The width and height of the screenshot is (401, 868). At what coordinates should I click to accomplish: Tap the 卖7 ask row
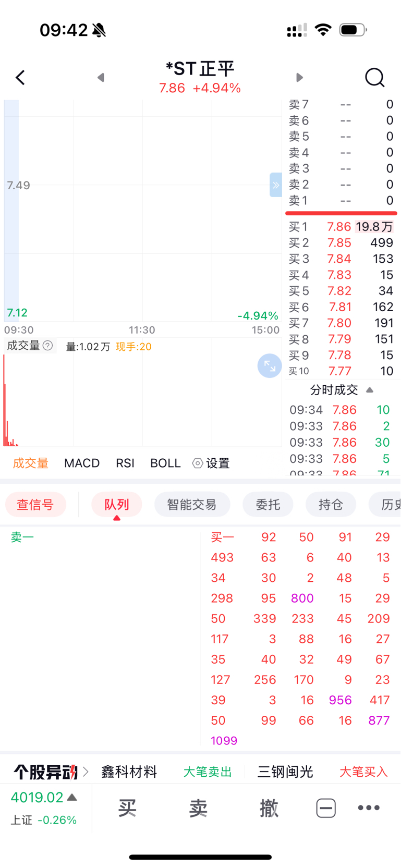coord(341,105)
